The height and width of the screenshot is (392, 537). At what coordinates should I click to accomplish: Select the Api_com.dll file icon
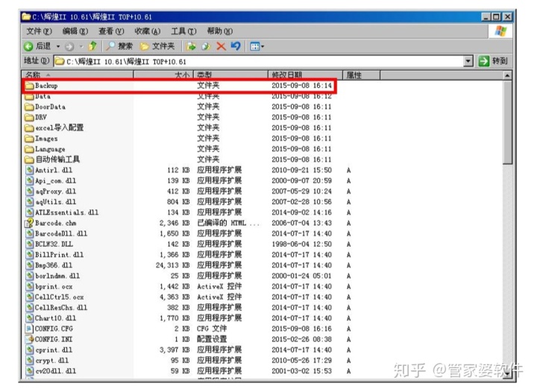point(30,180)
